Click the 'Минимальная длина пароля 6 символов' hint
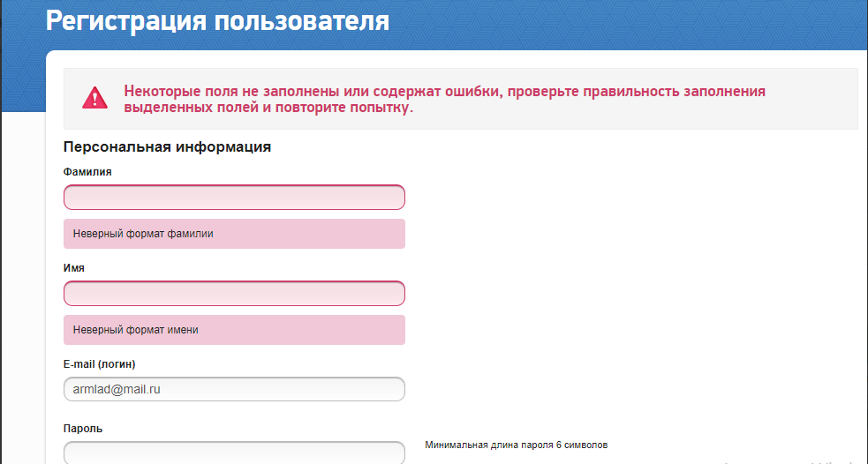Screen dimensions: 868x464 click(516, 445)
